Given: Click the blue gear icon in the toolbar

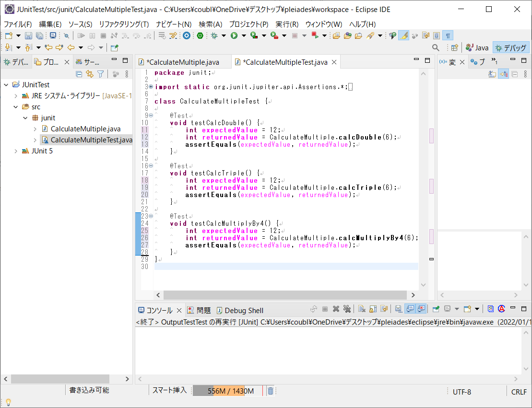Looking at the screenshot, I should pyautogui.click(x=187, y=35).
